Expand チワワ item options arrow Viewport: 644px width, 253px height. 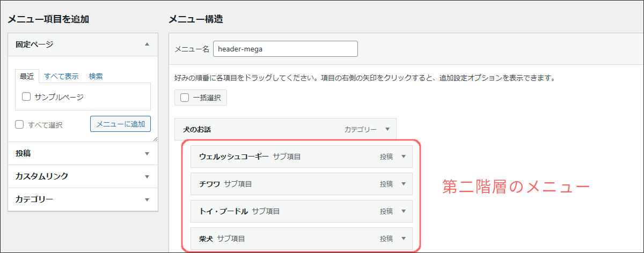404,184
